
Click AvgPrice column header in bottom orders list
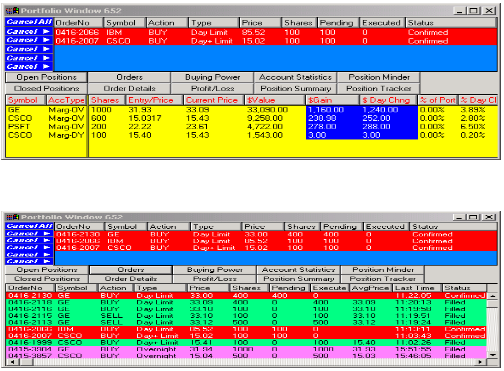coord(370,288)
